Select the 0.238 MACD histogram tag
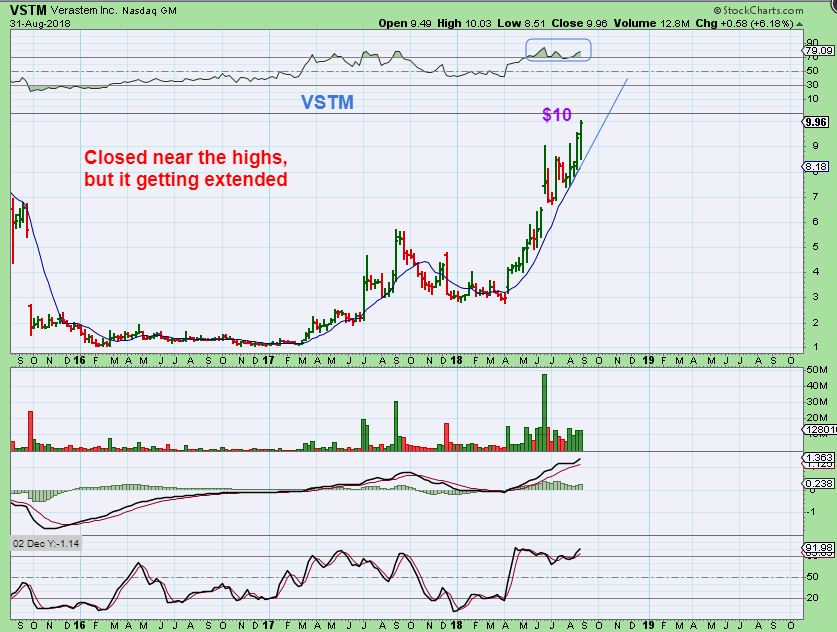The height and width of the screenshot is (632, 837). point(819,483)
